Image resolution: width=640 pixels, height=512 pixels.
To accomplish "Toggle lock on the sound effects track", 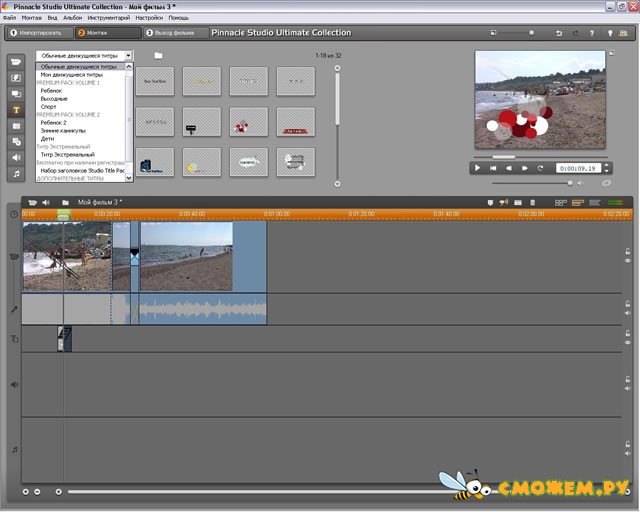I will [x=627, y=379].
